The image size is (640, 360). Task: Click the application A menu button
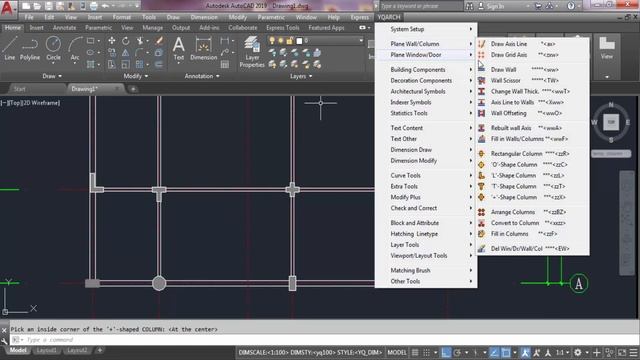(8, 8)
